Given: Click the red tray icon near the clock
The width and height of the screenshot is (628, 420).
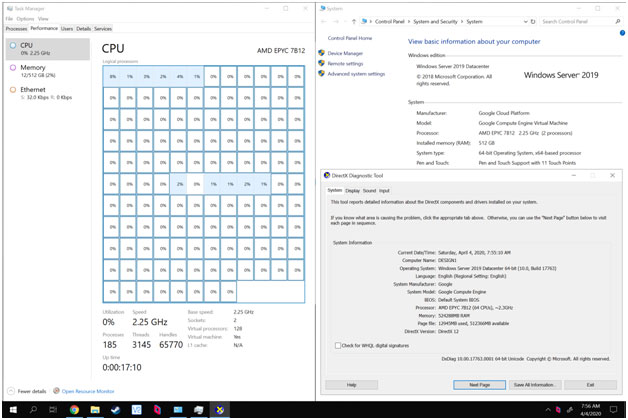Looking at the screenshot, I should 558,410.
